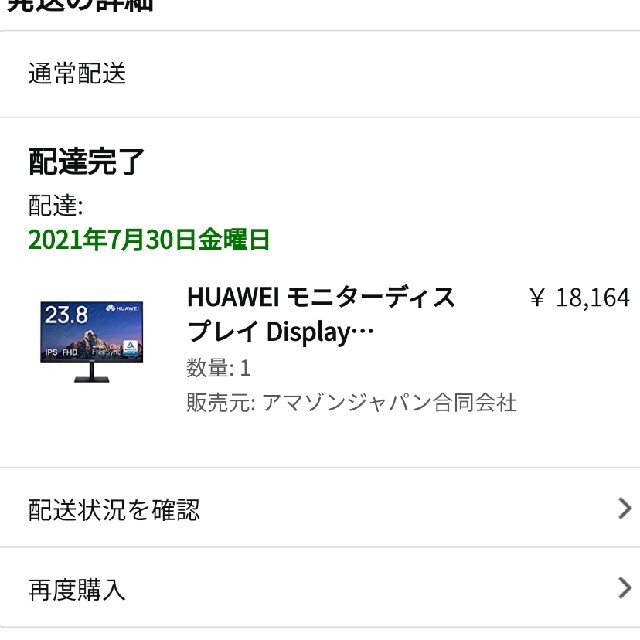This screenshot has width=640, height=640.
Task: Click the 配達: label above the date
Action: [x=56, y=205]
